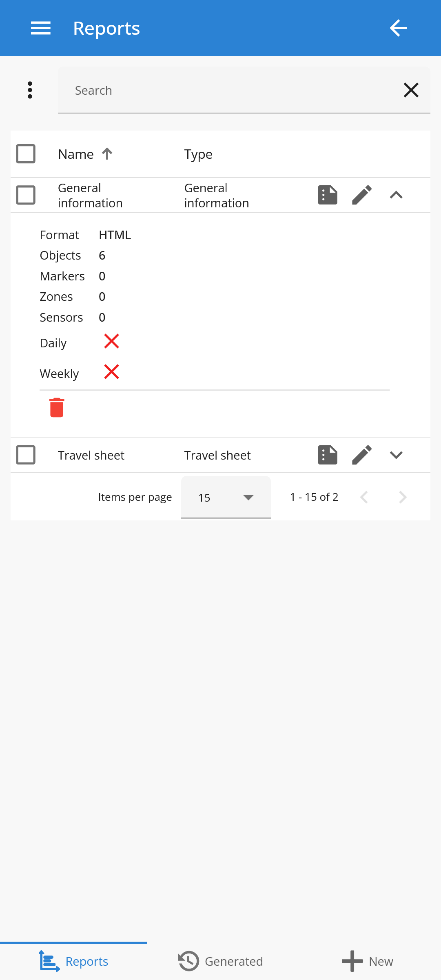Viewport: 441px width, 980px height.
Task: Click the back arrow in header
Action: point(398,28)
